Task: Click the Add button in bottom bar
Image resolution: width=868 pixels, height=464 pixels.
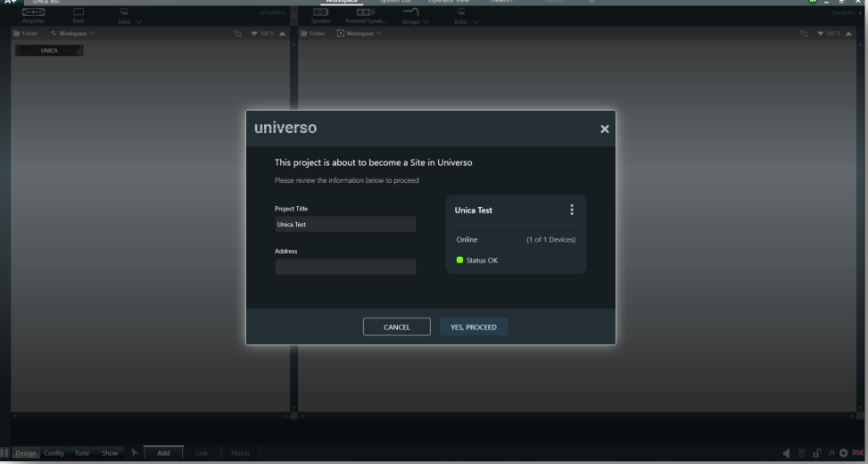Action: 163,453
